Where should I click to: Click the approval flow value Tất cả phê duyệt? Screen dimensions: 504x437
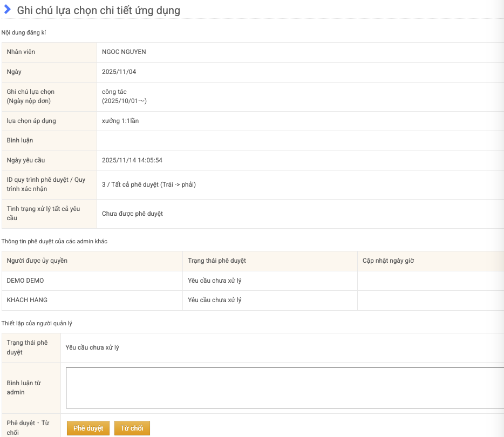149,185
